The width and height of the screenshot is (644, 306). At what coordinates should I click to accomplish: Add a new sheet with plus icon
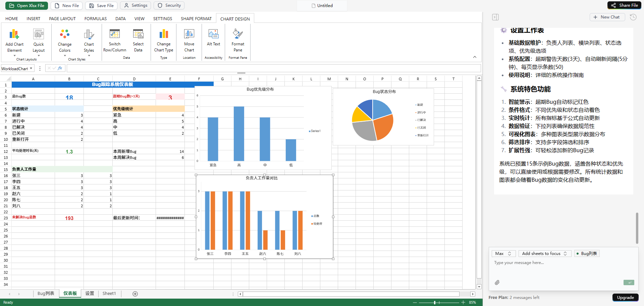[135, 294]
